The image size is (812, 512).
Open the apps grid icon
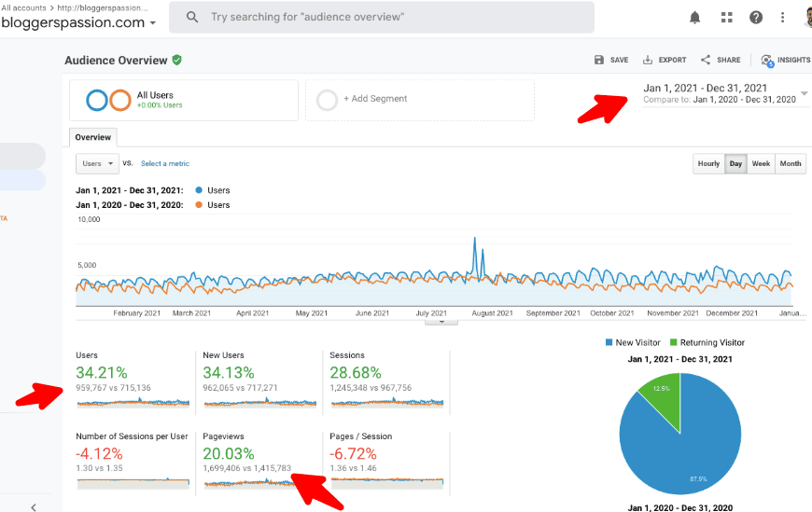[727, 18]
